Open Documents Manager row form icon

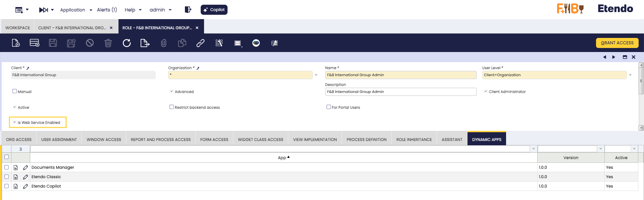click(x=16, y=167)
